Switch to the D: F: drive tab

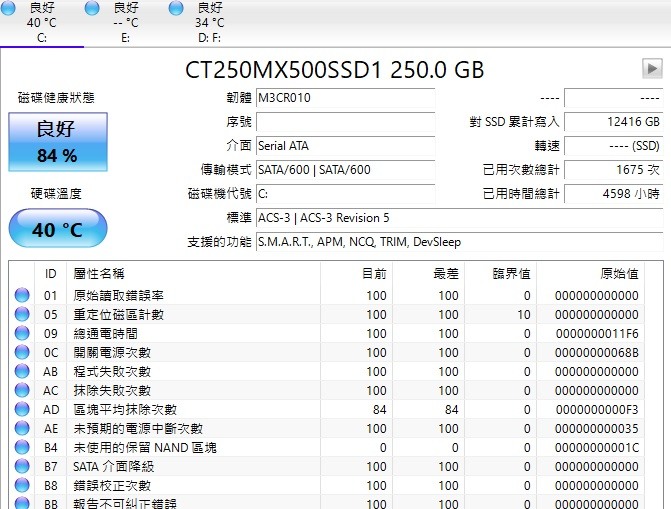coord(209,23)
